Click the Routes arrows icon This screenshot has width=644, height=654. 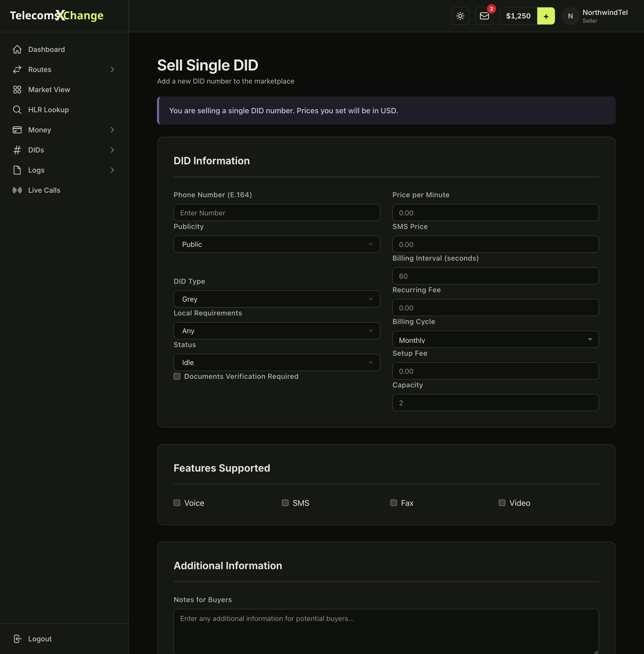17,70
